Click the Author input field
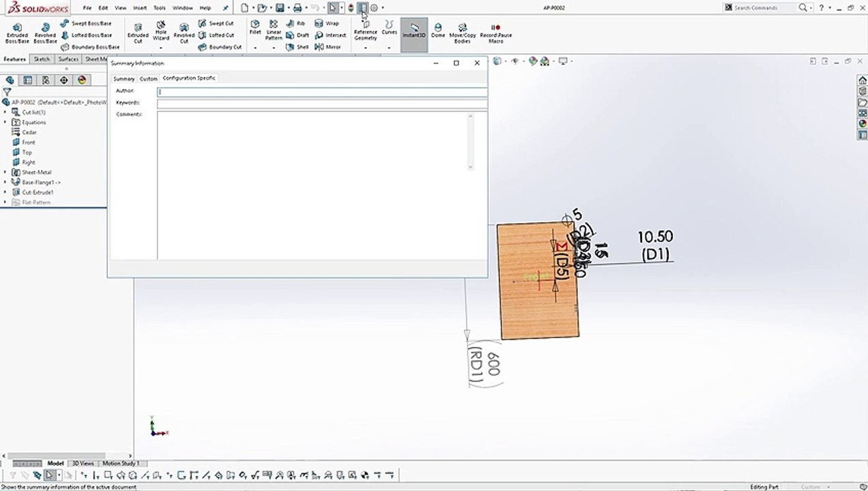This screenshot has width=868, height=491. tap(322, 91)
